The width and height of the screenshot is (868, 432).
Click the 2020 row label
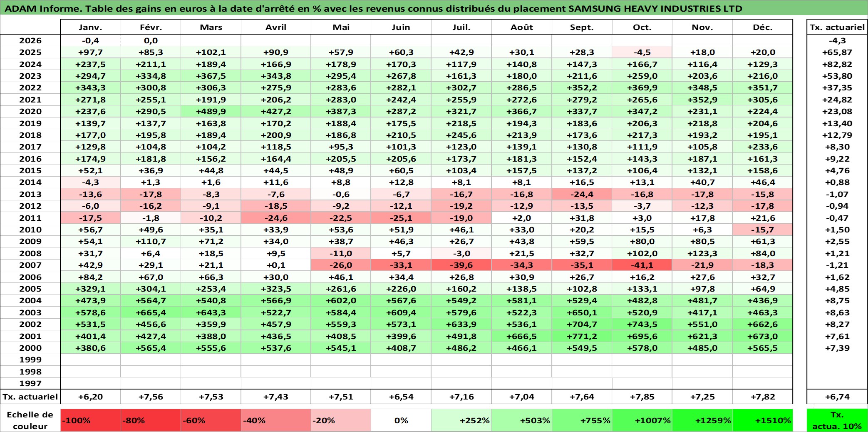(x=30, y=111)
